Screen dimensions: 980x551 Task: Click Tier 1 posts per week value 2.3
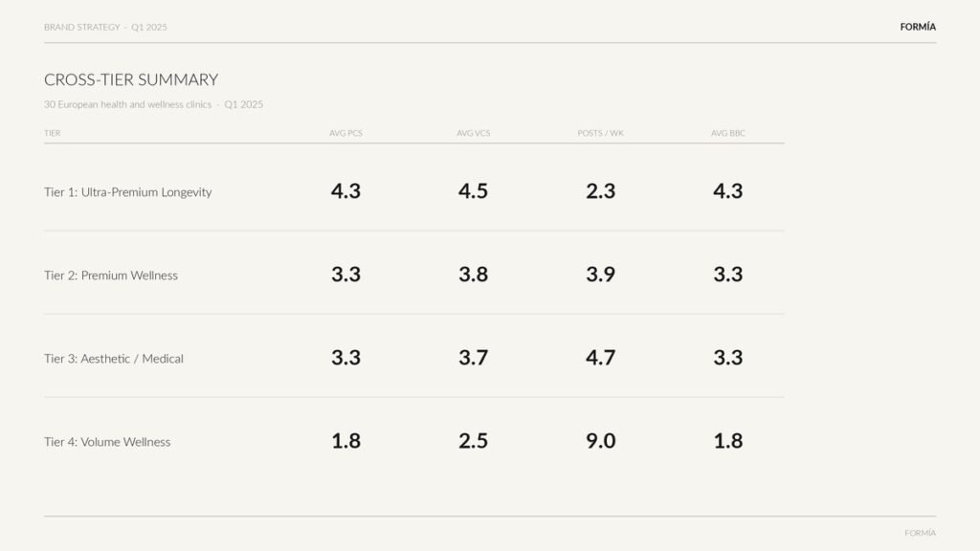601,191
